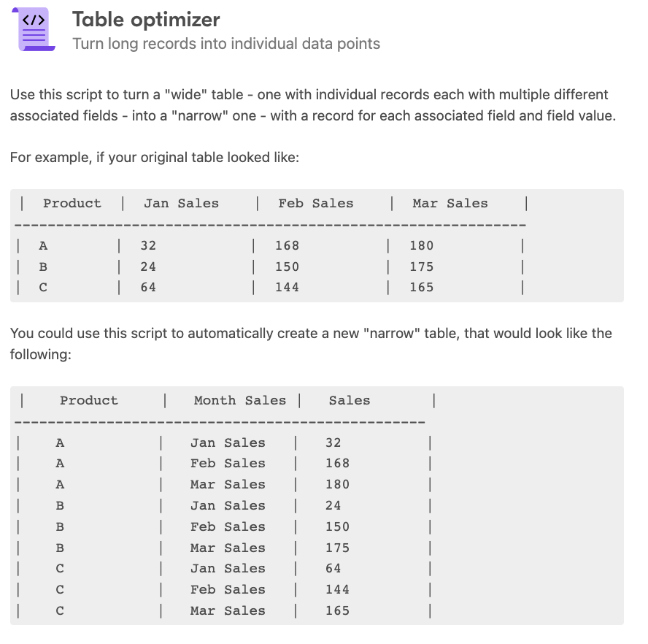
Task: Click value 168 in narrow table
Action: click(x=337, y=463)
